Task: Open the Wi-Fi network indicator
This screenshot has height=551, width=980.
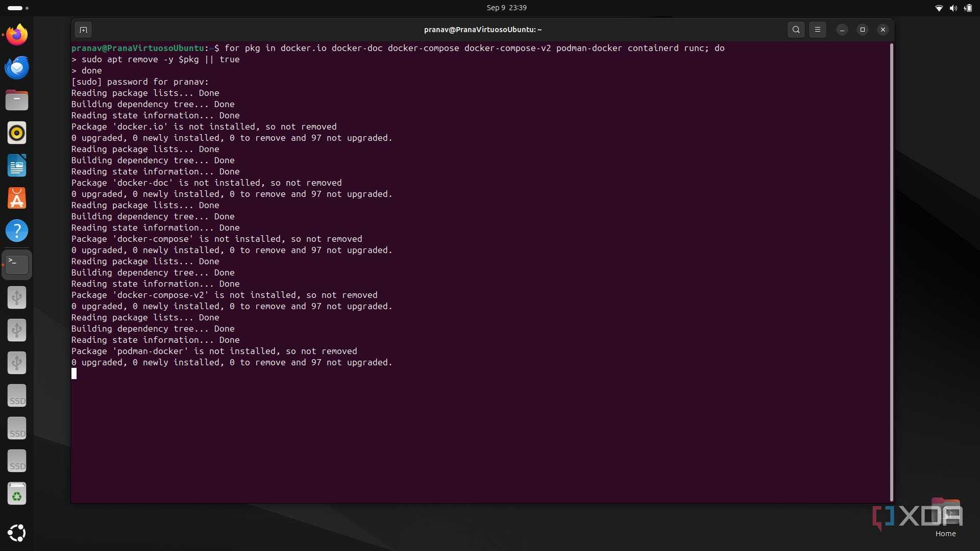Action: 939,8
